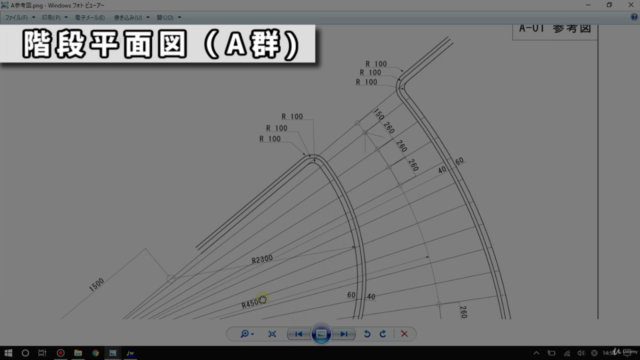
Task: Open the Chrome browser taskbar icon
Action: [96, 353]
